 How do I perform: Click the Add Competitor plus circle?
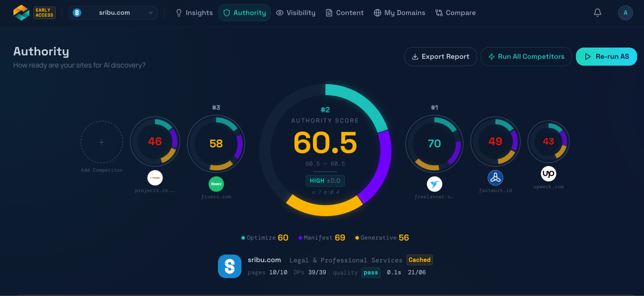click(102, 142)
